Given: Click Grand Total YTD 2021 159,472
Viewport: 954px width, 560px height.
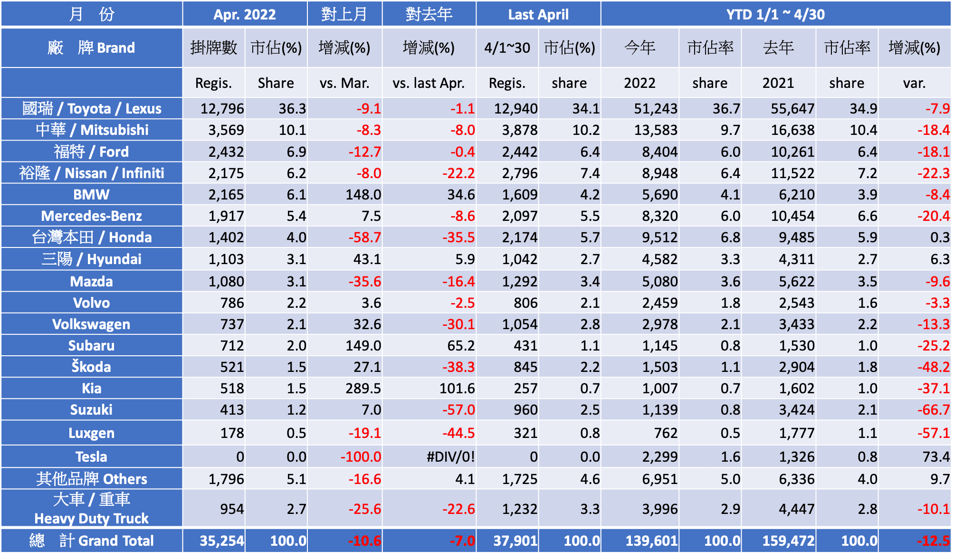Looking at the screenshot, I should click(789, 541).
